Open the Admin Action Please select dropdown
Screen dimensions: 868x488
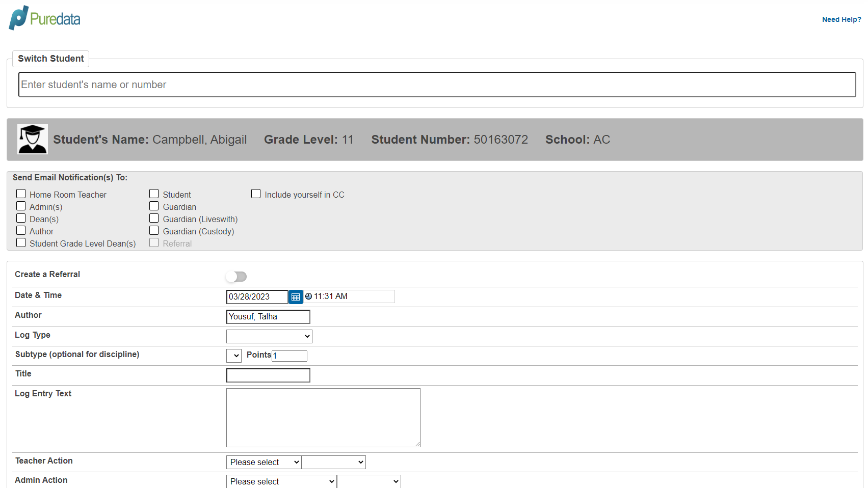(281, 481)
